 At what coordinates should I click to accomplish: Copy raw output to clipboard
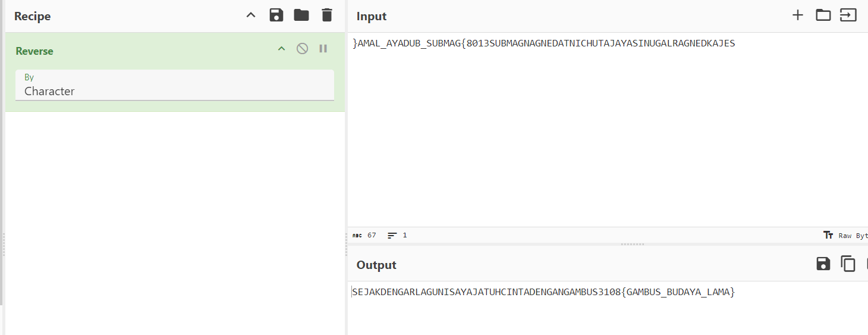(x=848, y=264)
